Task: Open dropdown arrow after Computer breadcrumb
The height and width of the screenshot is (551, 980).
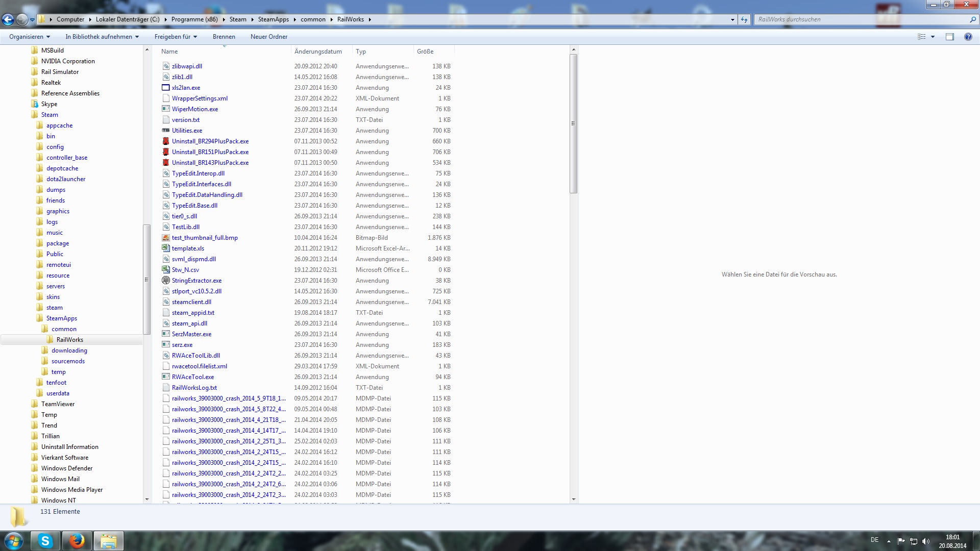Action: pyautogui.click(x=90, y=19)
